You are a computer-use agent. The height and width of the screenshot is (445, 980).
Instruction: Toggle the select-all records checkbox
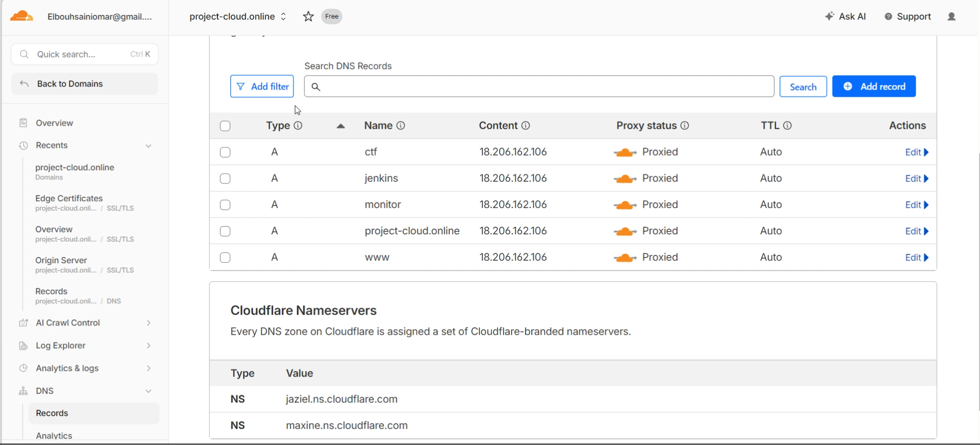(x=225, y=126)
